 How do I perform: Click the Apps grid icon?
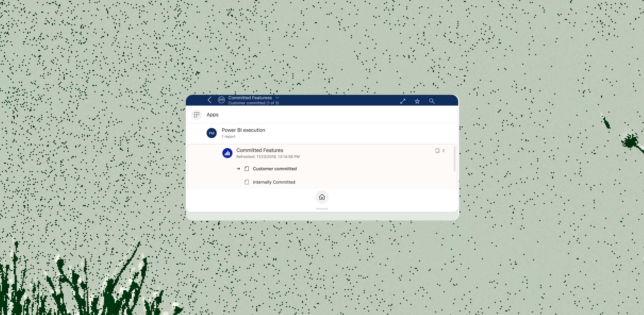pos(197,115)
